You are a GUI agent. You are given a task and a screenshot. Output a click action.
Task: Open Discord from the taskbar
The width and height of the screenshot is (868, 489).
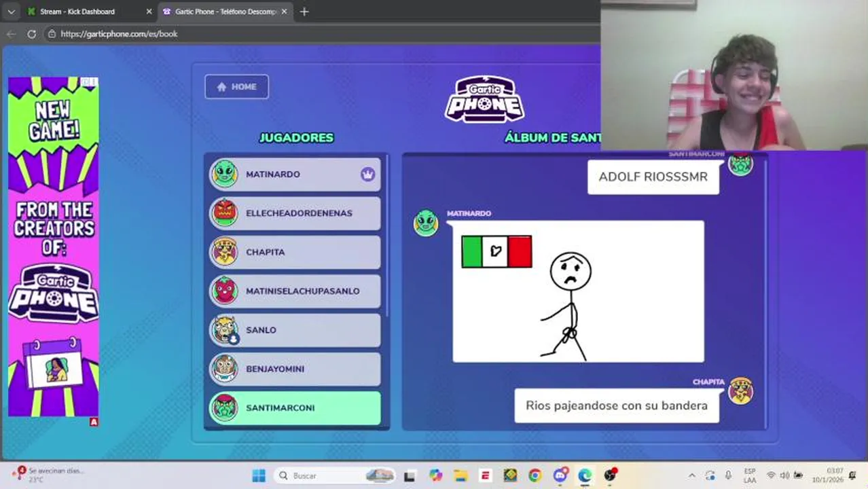click(560, 475)
